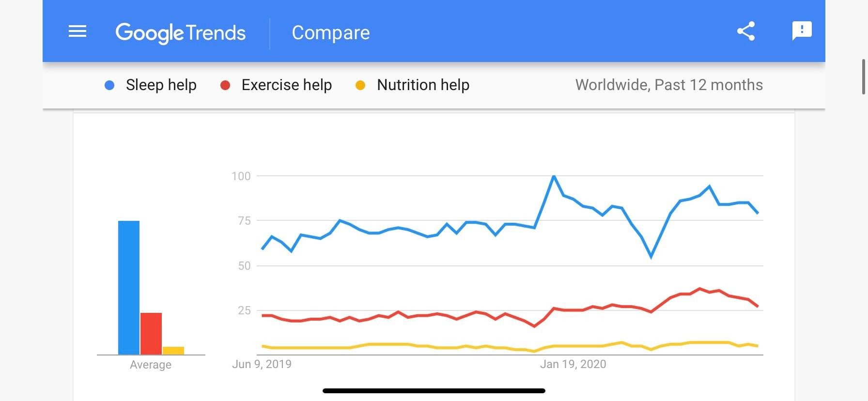The height and width of the screenshot is (401, 868).
Task: Click the Google Trends logo
Action: click(180, 33)
